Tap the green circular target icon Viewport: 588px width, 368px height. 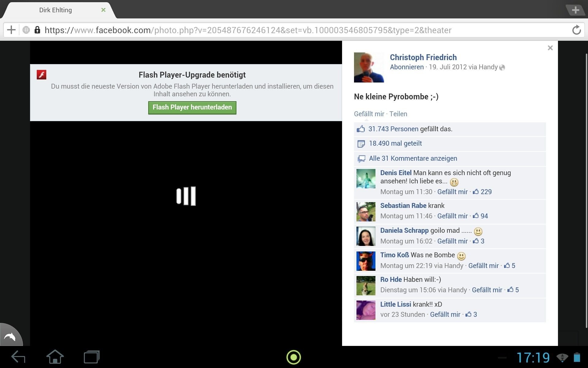click(294, 357)
